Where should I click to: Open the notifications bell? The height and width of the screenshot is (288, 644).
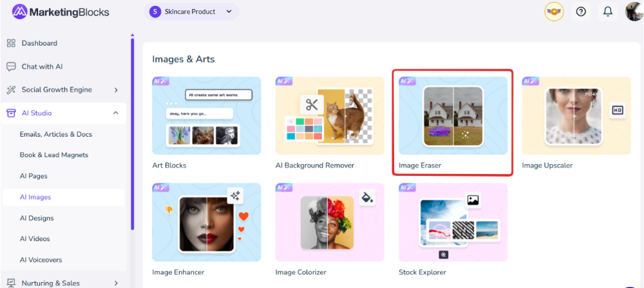607,12
